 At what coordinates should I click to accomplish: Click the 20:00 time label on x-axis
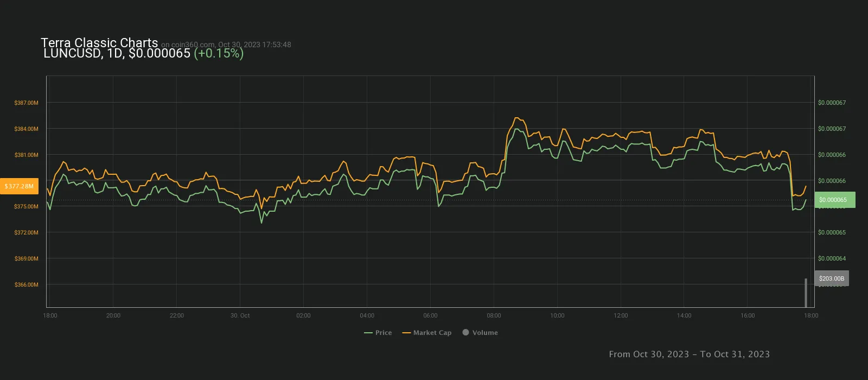click(x=113, y=315)
